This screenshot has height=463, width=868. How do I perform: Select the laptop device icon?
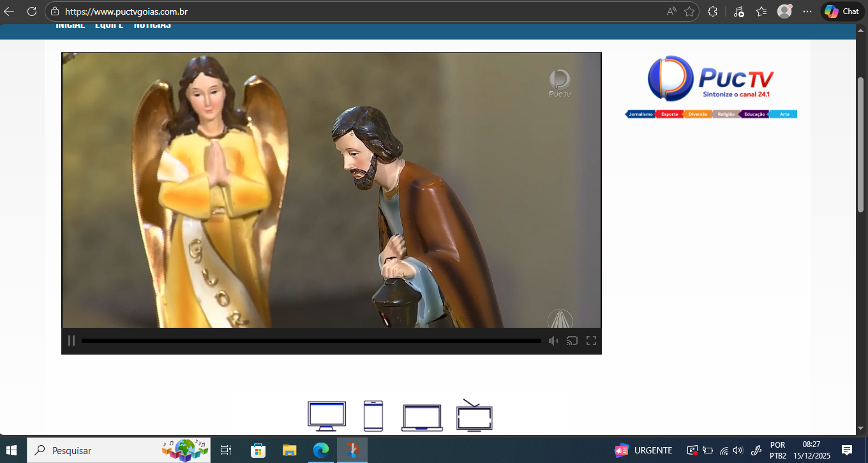422,418
